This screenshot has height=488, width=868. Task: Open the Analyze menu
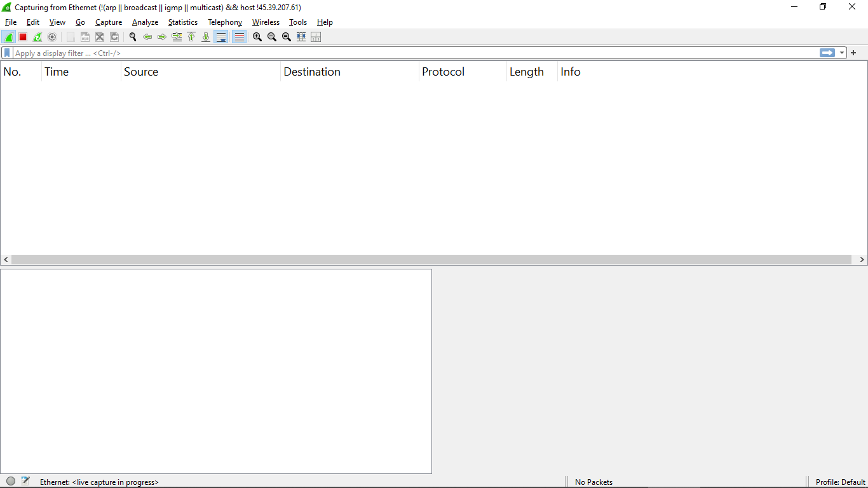(145, 22)
